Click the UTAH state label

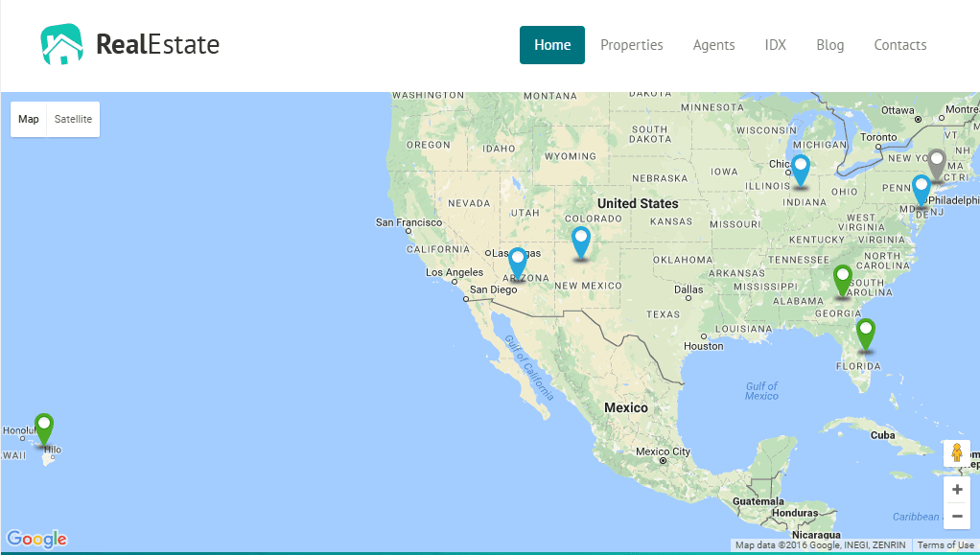tap(525, 213)
